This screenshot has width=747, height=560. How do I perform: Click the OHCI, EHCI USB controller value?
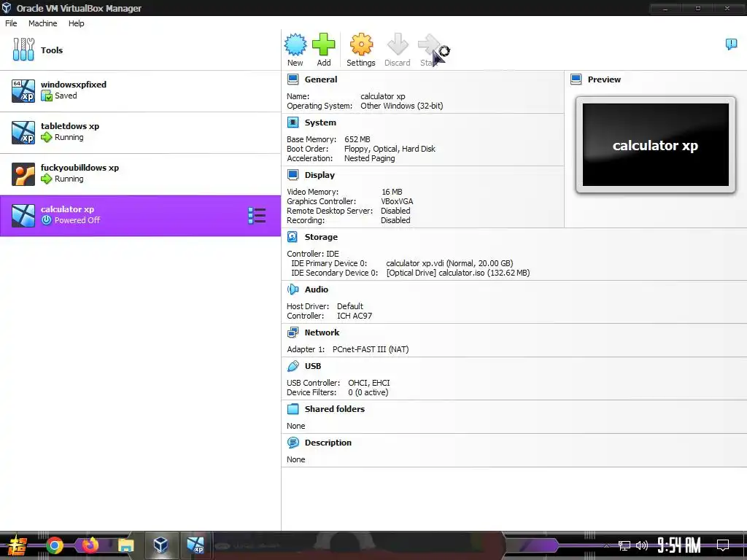368,383
